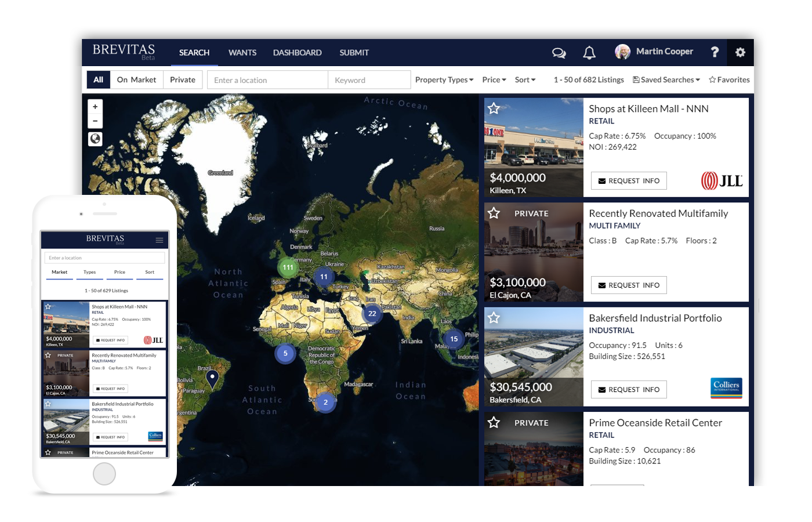Click the 22 listings map cluster
This screenshot has width=812, height=522.
(x=372, y=314)
